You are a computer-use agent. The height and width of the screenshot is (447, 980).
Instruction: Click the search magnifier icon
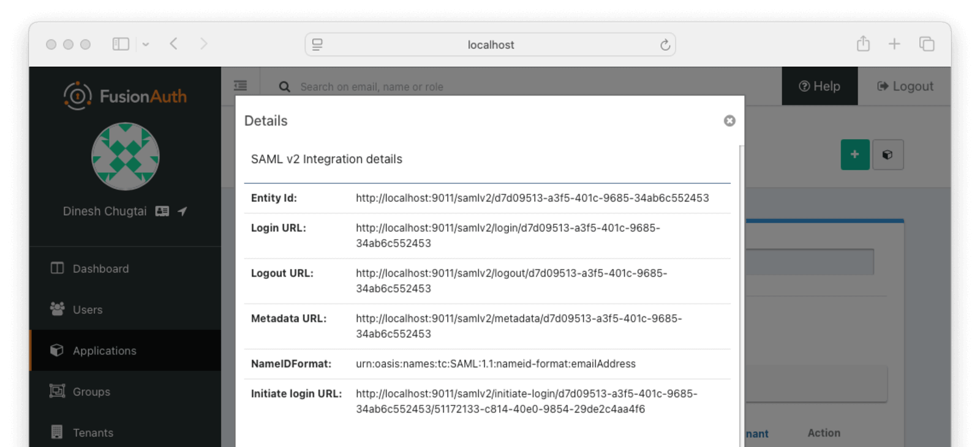point(285,87)
